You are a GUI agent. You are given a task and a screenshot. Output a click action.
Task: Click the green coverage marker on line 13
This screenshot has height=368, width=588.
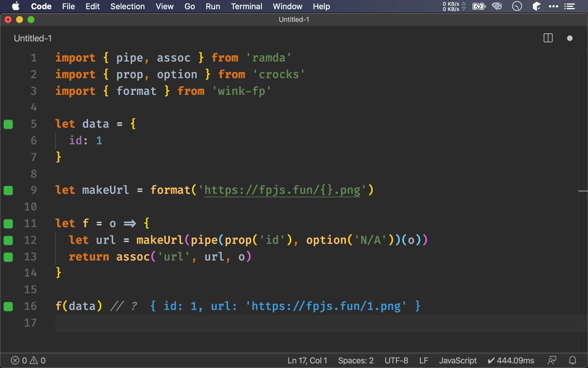pos(8,257)
